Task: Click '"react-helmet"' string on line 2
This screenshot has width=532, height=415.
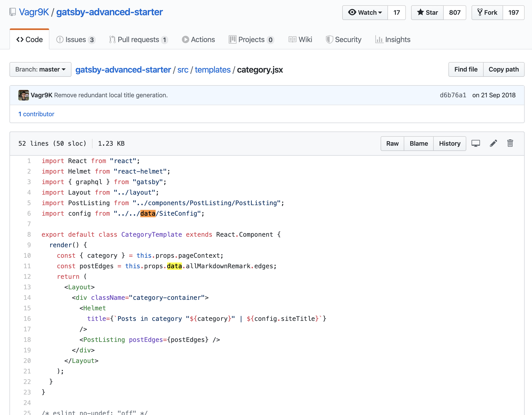Action: click(x=140, y=171)
